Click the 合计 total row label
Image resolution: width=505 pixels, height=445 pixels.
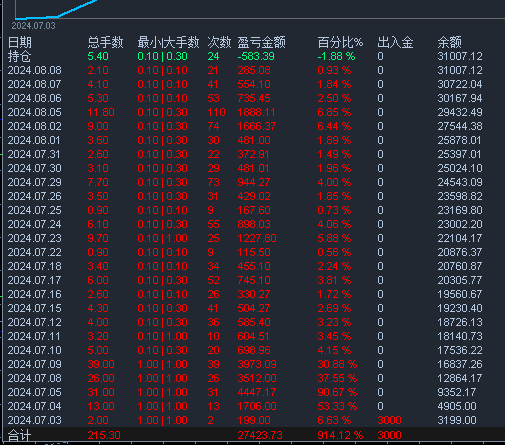(x=20, y=435)
